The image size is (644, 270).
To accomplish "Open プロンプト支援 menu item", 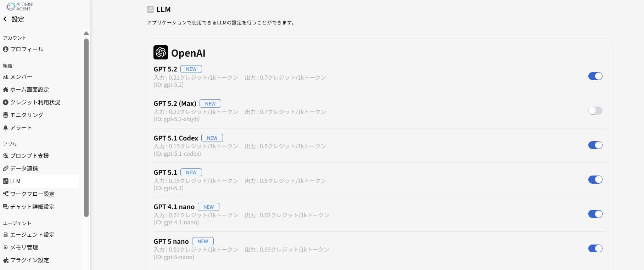I will (x=40, y=156).
